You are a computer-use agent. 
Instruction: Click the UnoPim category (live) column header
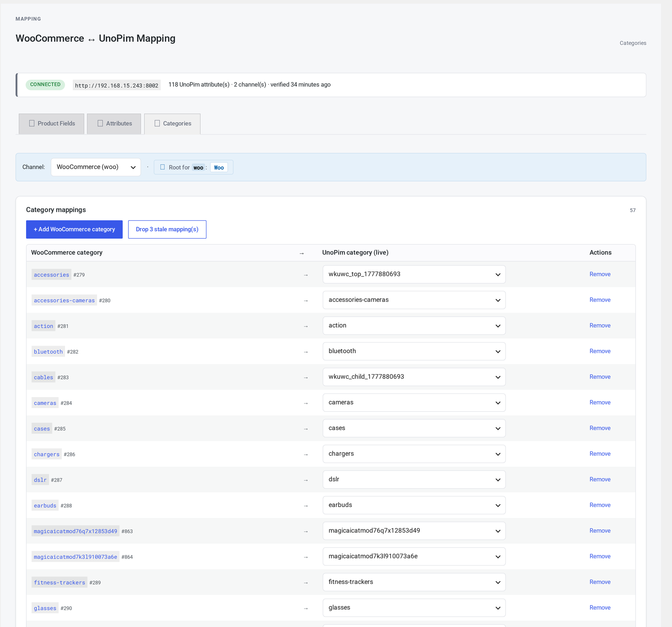(355, 253)
